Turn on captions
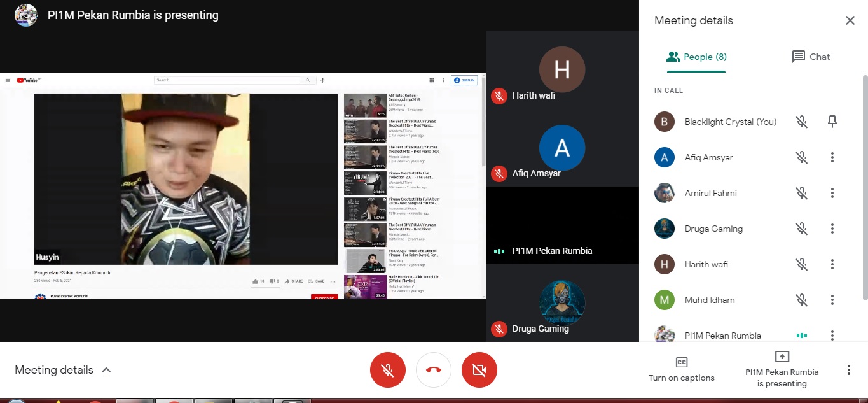 click(x=681, y=370)
